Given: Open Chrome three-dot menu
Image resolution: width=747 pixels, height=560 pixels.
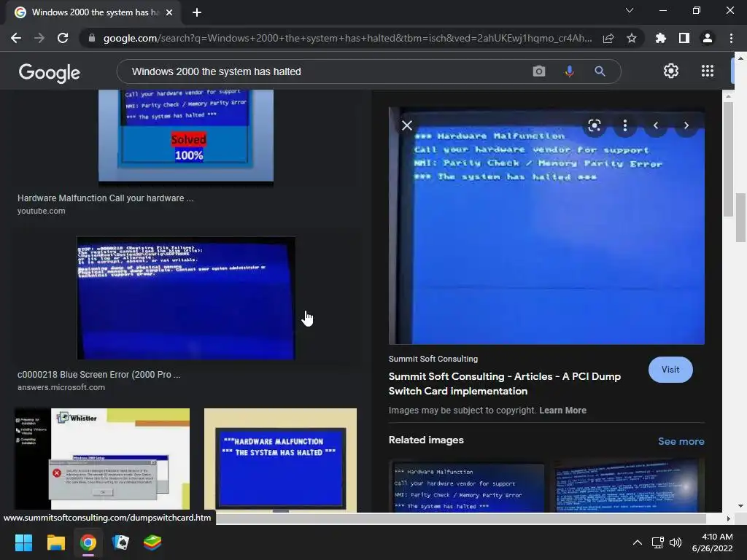Looking at the screenshot, I should pyautogui.click(x=731, y=38).
